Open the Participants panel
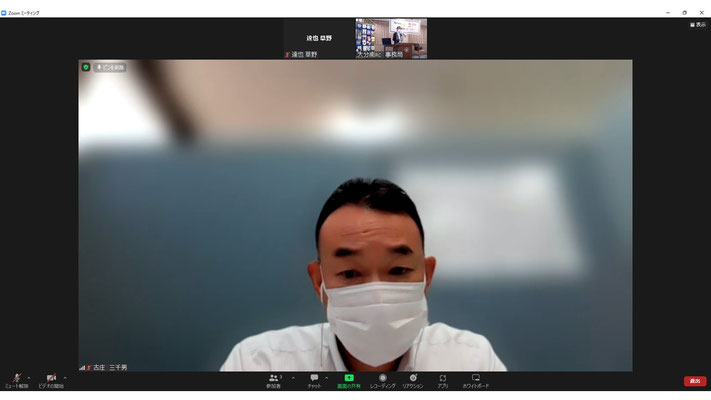The image size is (711, 400). click(273, 381)
